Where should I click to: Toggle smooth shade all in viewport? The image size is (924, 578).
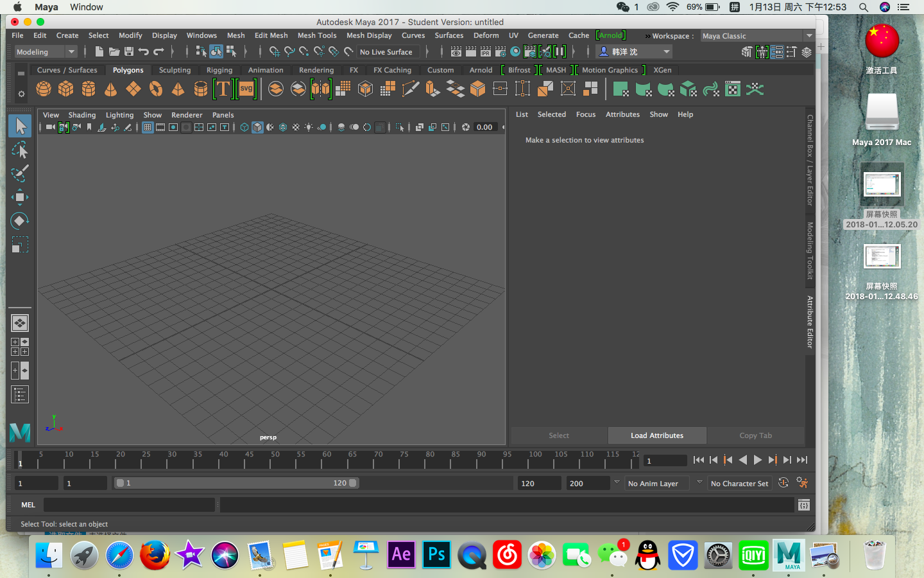coord(257,127)
